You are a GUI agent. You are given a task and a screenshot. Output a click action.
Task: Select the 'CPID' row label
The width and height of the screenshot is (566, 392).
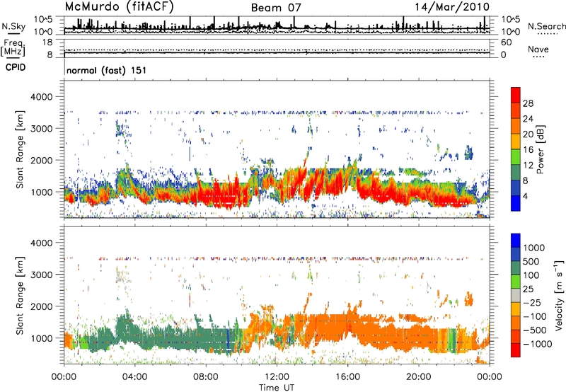tap(16, 67)
